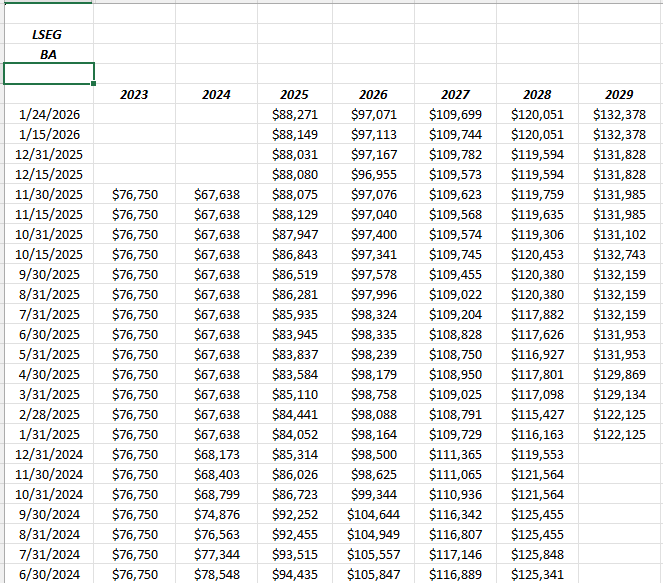Select the cell containing $132,743
This screenshot has height=583, width=663.
point(619,255)
